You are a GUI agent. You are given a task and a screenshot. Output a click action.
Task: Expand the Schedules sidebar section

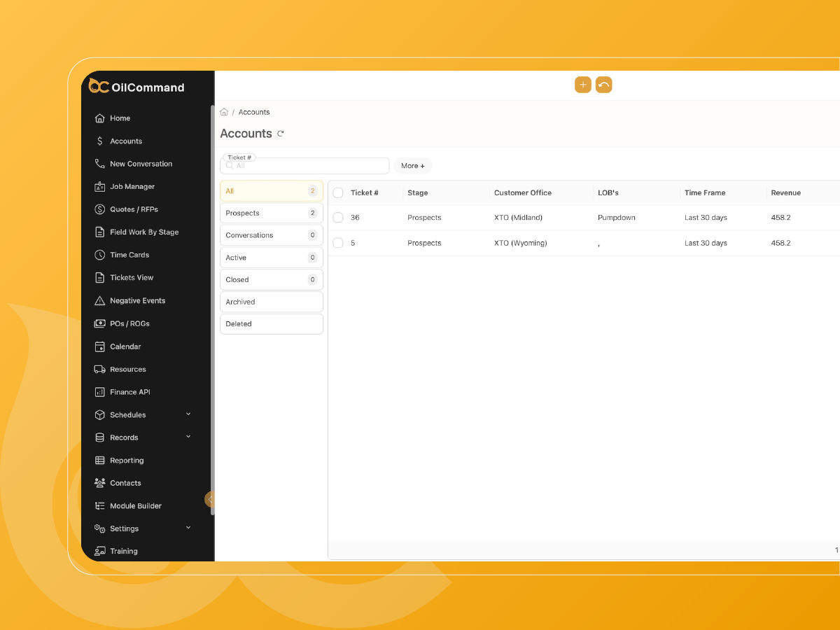click(x=188, y=414)
